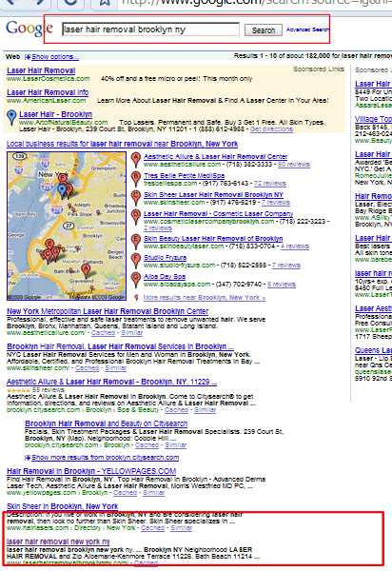
Task: Open Hair Removal in Brooklyn - YELLOWPAGES.COM result
Action: (91, 471)
